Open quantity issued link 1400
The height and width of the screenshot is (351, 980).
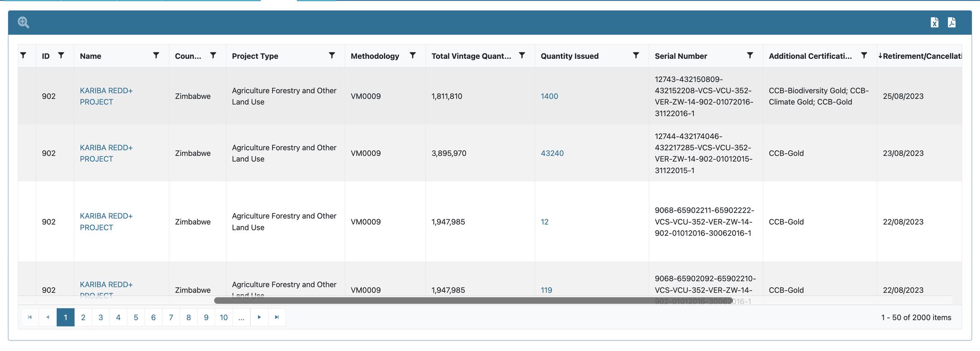tap(549, 96)
